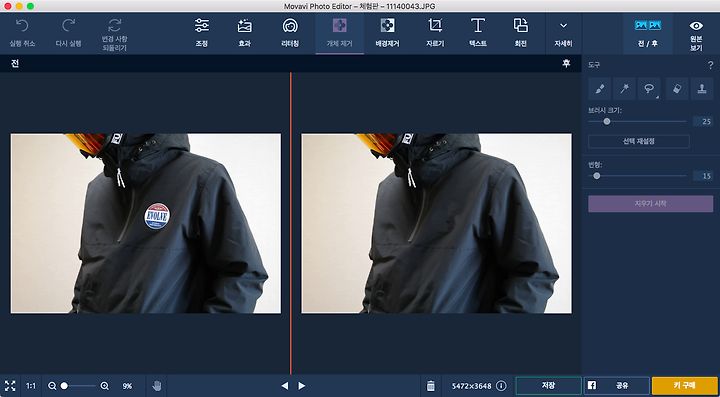Select the Magic Wand tool

pos(624,89)
